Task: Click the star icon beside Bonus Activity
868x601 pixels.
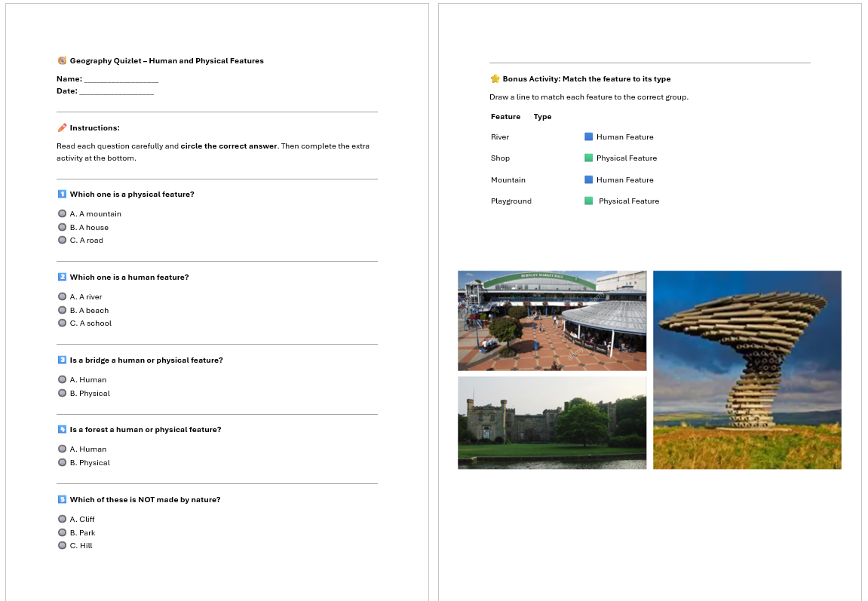Action: point(495,78)
